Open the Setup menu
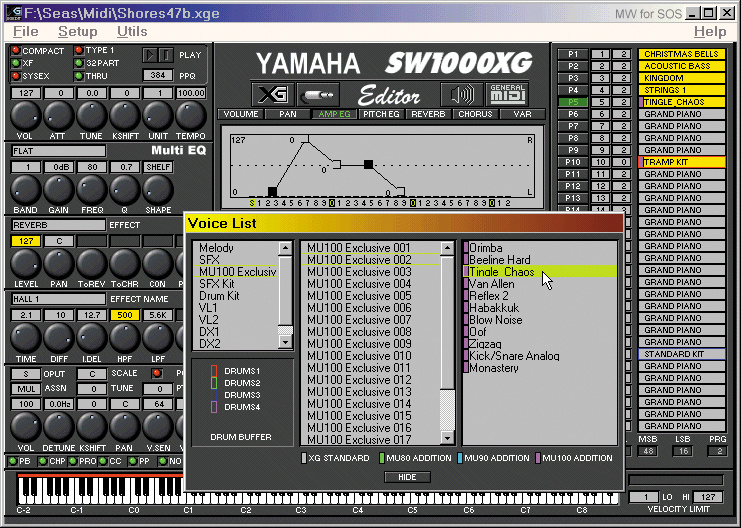Viewport: 741px width, 528px height. 77,32
